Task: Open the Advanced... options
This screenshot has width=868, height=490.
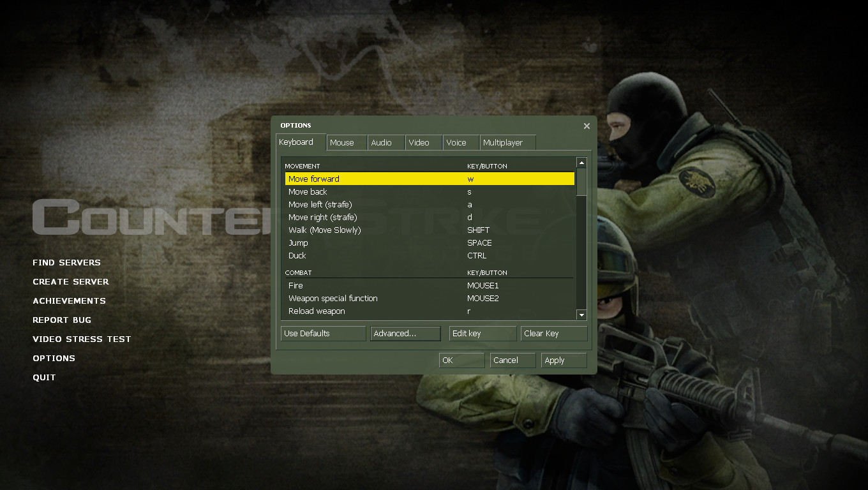Action: pos(405,333)
